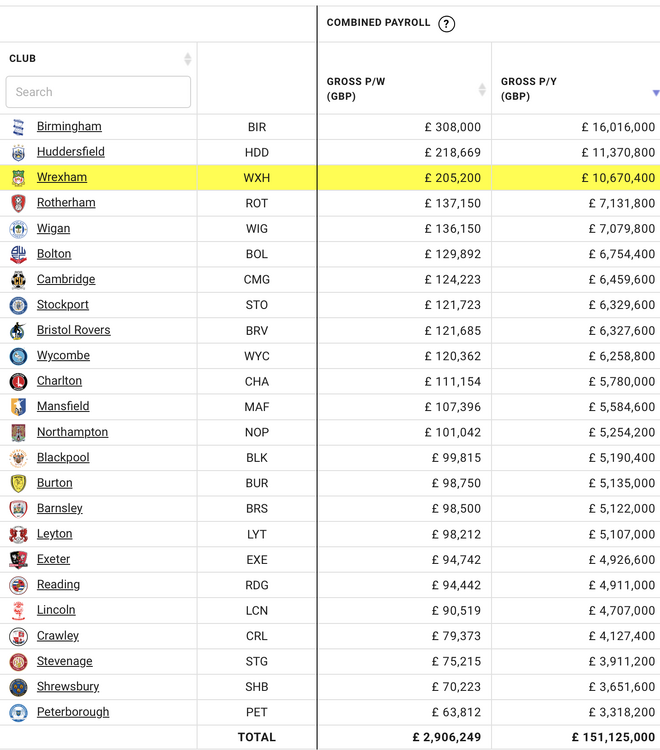Click the Stevenage club crest icon

point(18,662)
